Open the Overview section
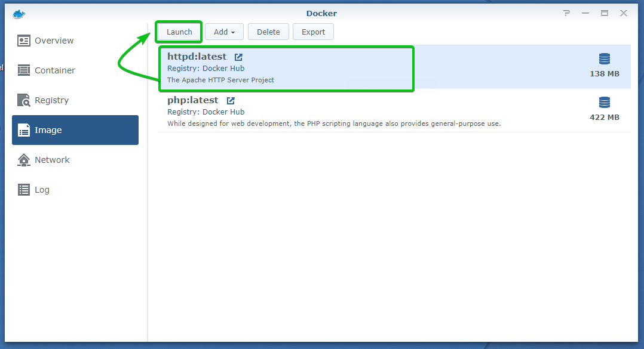This screenshot has height=349, width=644. point(75,41)
